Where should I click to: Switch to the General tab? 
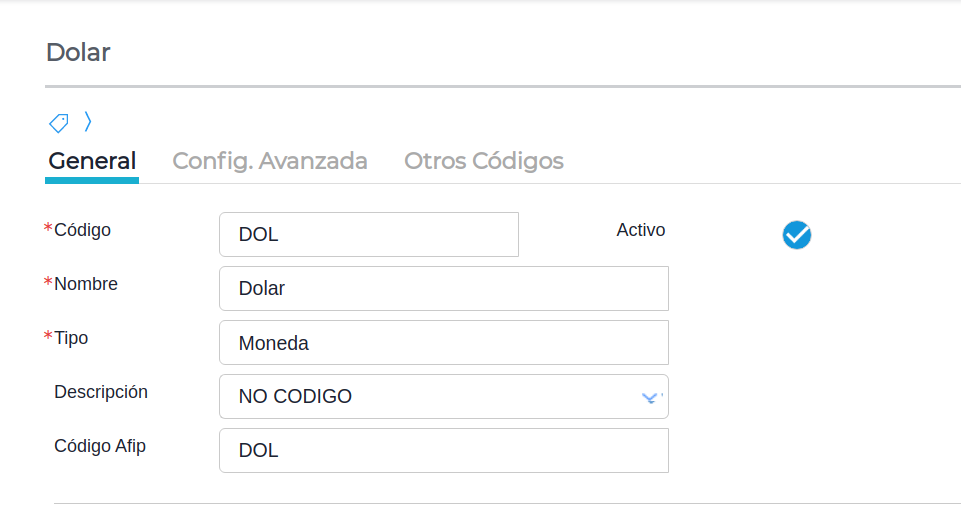92,161
